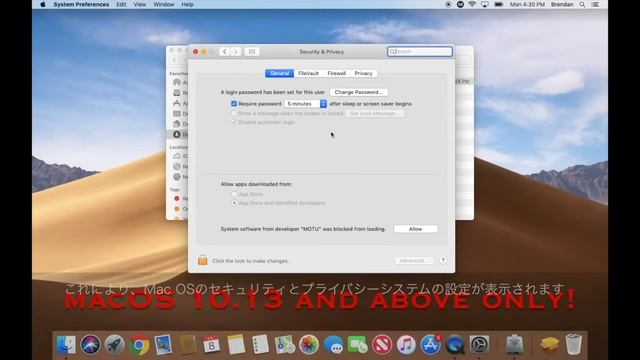Viewport: 640px width, 360px height.
Task: Go forward in System Preferences
Action: (236, 51)
